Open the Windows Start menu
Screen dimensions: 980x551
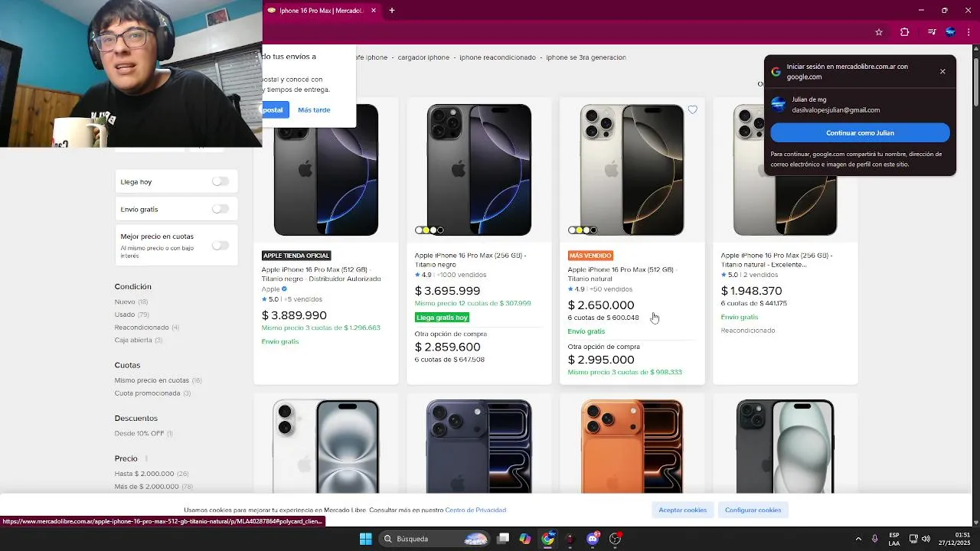(365, 539)
